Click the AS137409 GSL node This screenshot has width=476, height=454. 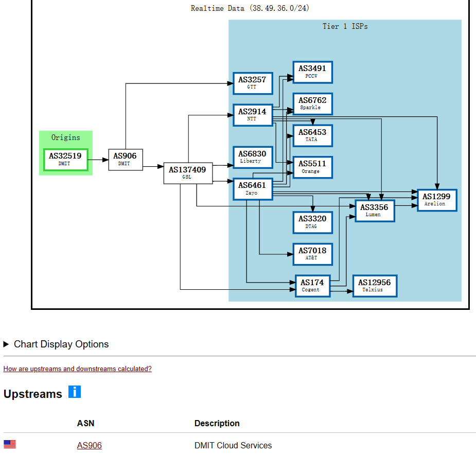tap(188, 173)
